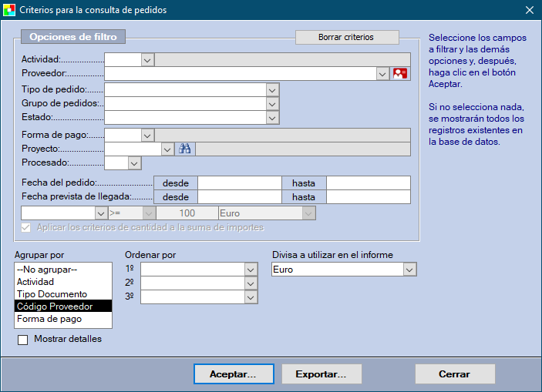The width and height of the screenshot is (542, 392).
Task: Click the Exportar button
Action: [321, 374]
